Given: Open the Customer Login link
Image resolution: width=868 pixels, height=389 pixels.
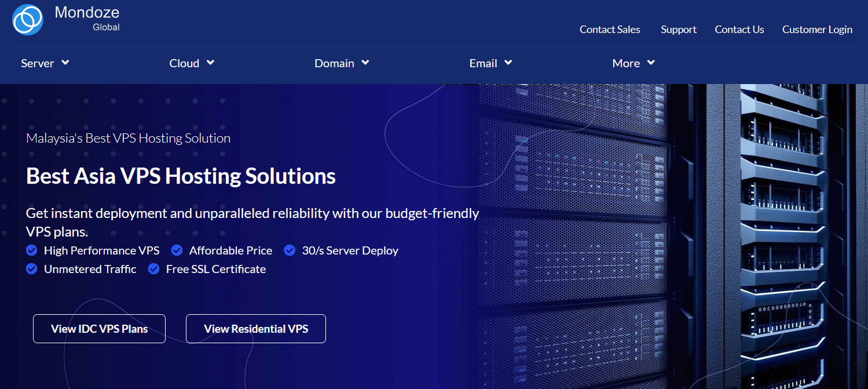Looking at the screenshot, I should [817, 30].
